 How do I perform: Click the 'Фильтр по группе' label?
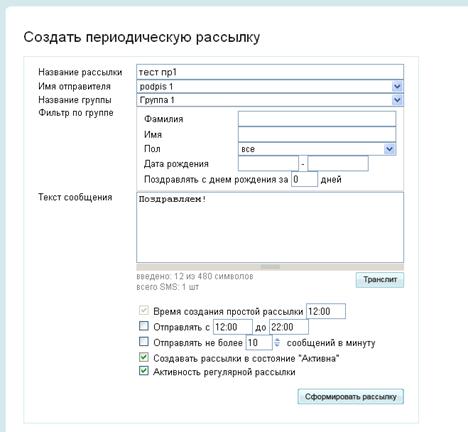[76, 113]
